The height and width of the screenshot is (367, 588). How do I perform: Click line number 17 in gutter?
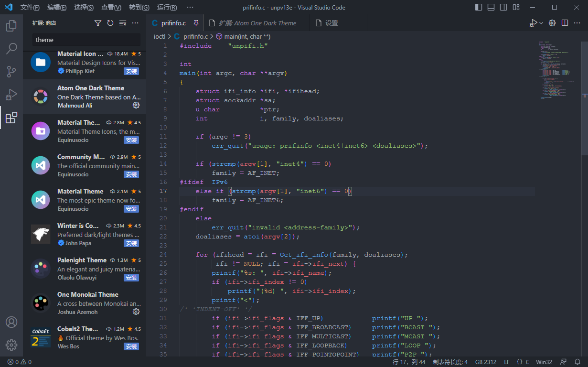click(163, 191)
